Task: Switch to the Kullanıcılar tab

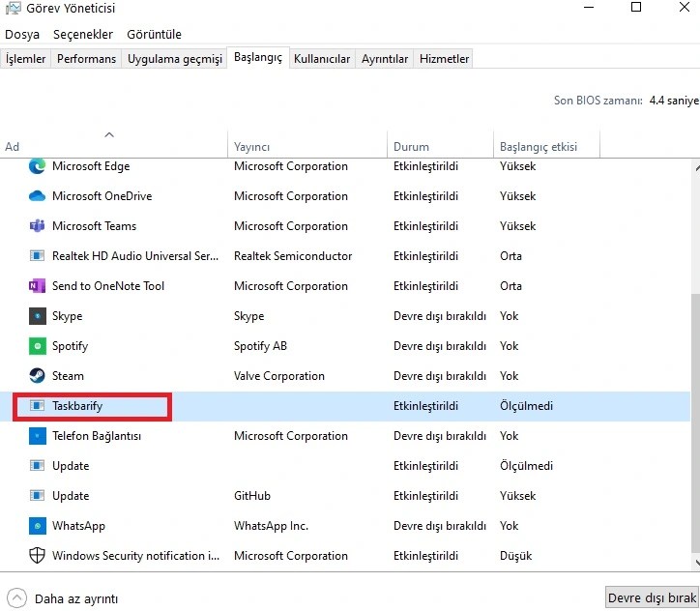Action: (x=322, y=59)
